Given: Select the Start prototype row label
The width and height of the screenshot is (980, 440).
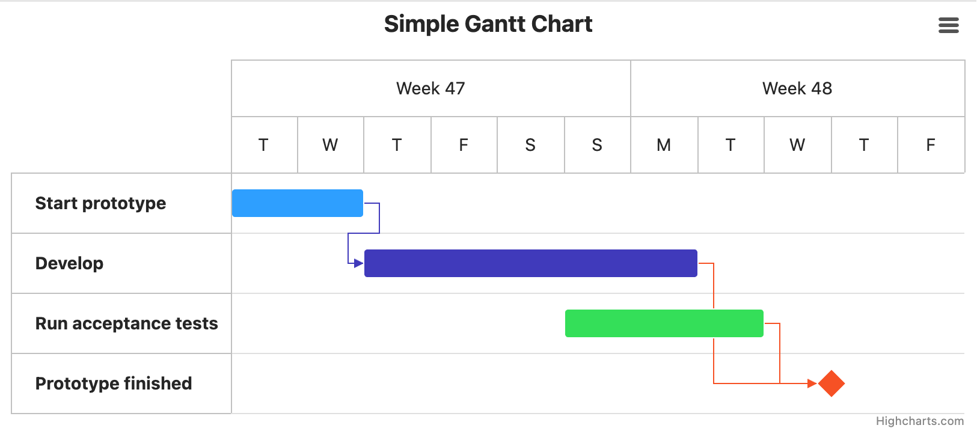Looking at the screenshot, I should 100,203.
